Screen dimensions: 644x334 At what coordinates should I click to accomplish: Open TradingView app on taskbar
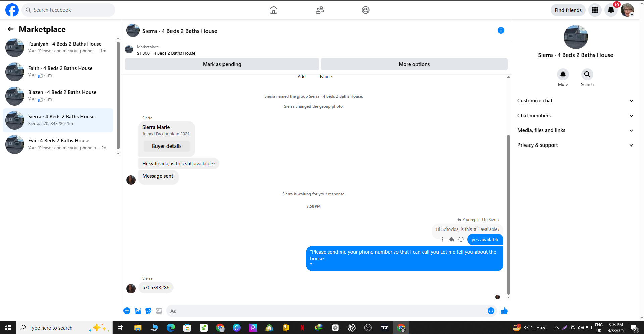pos(385,328)
